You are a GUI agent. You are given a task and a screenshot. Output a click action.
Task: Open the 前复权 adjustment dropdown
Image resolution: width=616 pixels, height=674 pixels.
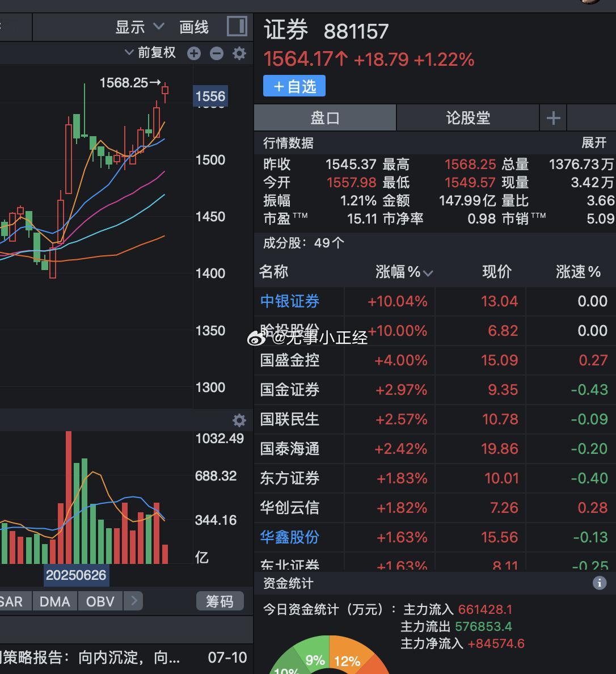point(150,52)
